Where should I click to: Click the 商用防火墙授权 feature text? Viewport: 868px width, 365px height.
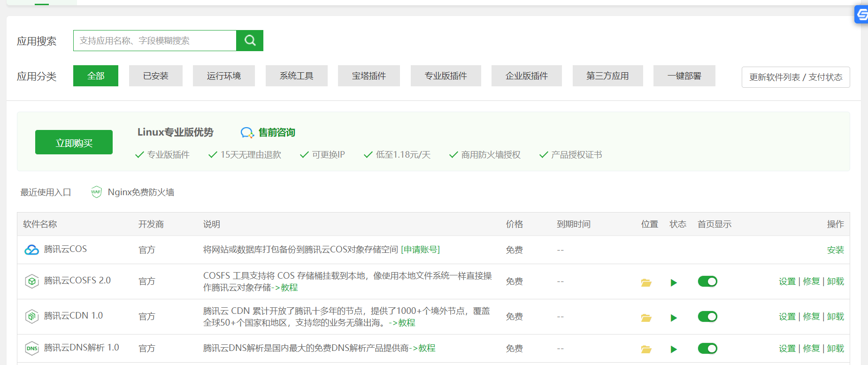click(x=491, y=155)
